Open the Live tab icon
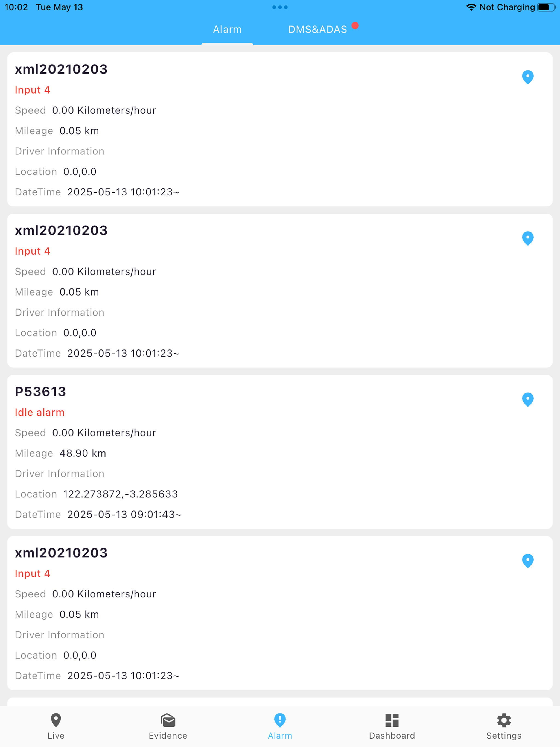Screen dimensions: 560x747 click(x=56, y=720)
